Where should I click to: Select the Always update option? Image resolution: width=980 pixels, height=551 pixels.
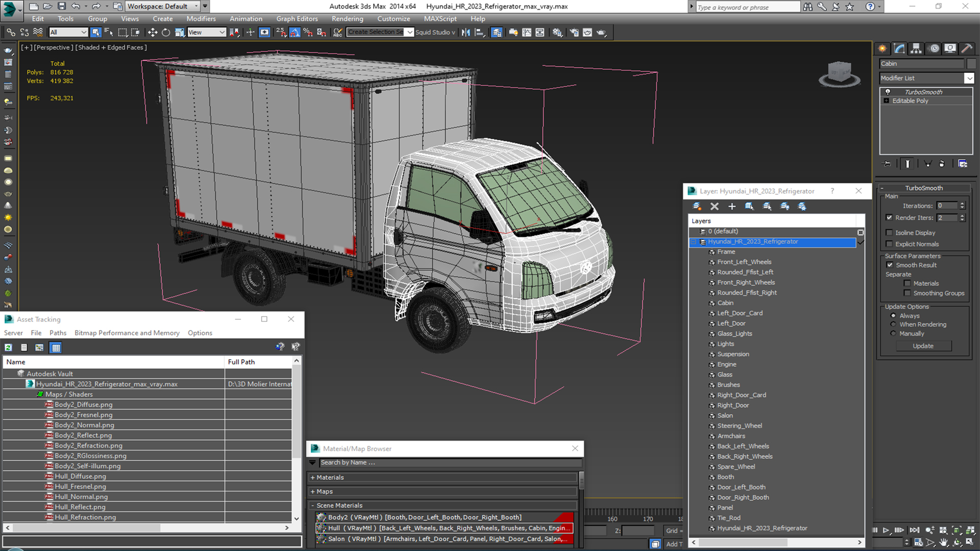pyautogui.click(x=893, y=316)
